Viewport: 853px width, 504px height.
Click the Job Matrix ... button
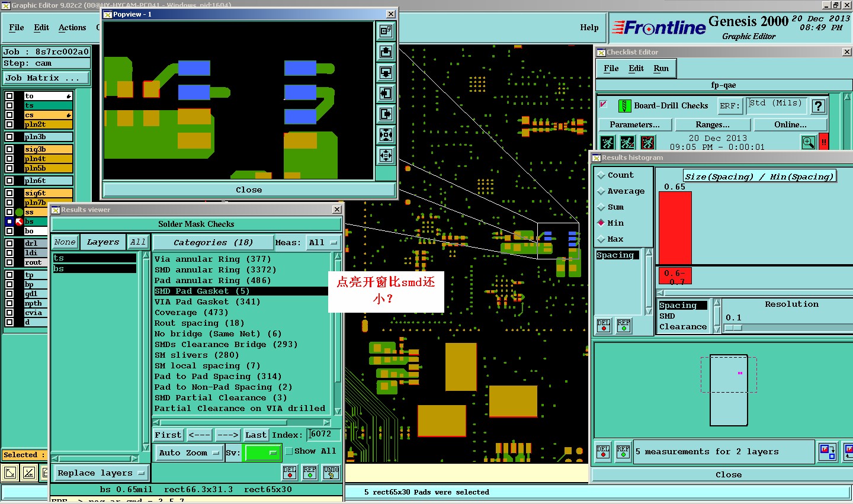pyautogui.click(x=46, y=78)
